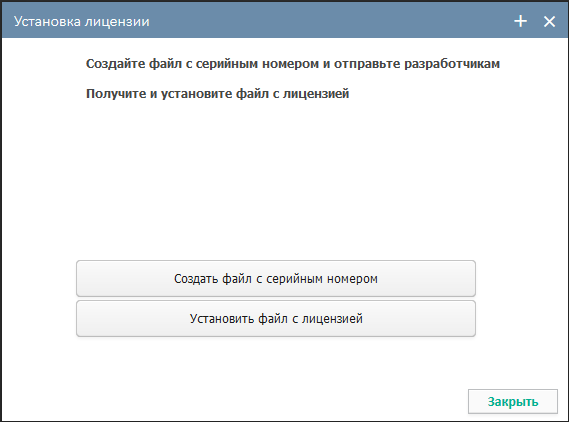Image resolution: width=569 pixels, height=422 pixels.
Task: Click "Создать файл с серийным номером" button
Action: click(276, 278)
